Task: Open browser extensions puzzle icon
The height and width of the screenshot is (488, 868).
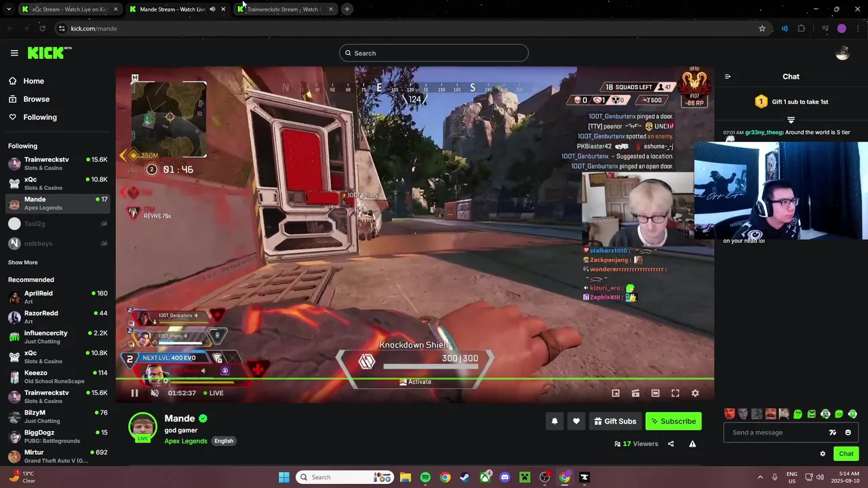Action: click(x=801, y=28)
